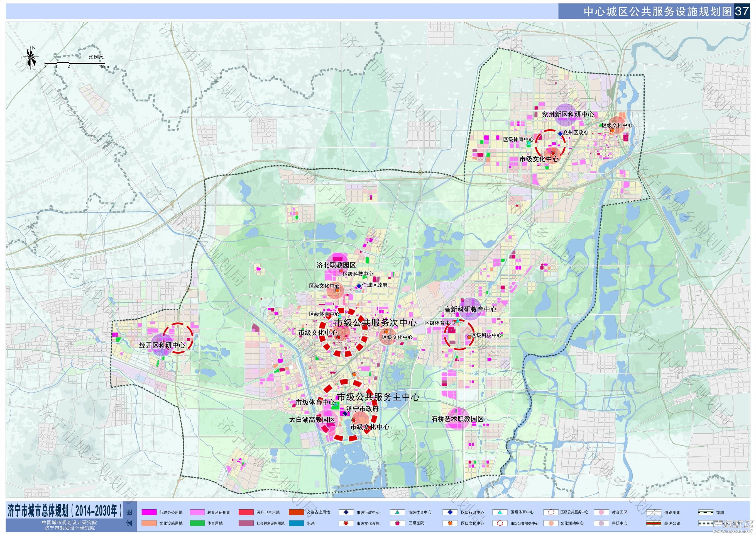The image size is (756, 535).
Task: Click legend purple circle for 科研中心
Action: pos(601,523)
